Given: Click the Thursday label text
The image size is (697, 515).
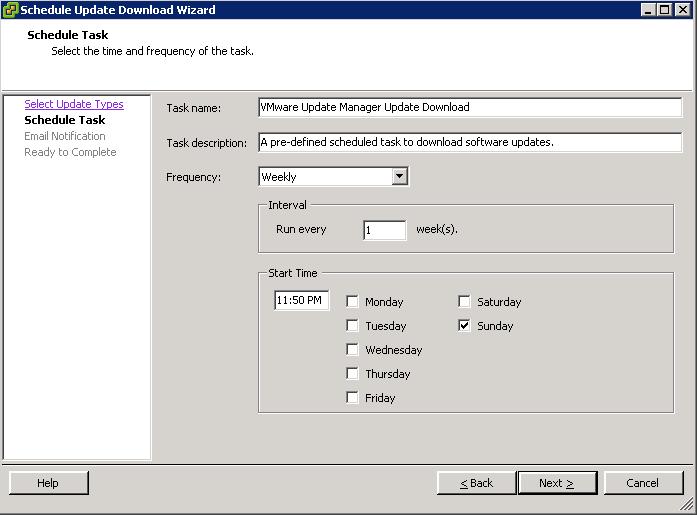Looking at the screenshot, I should (x=388, y=374).
